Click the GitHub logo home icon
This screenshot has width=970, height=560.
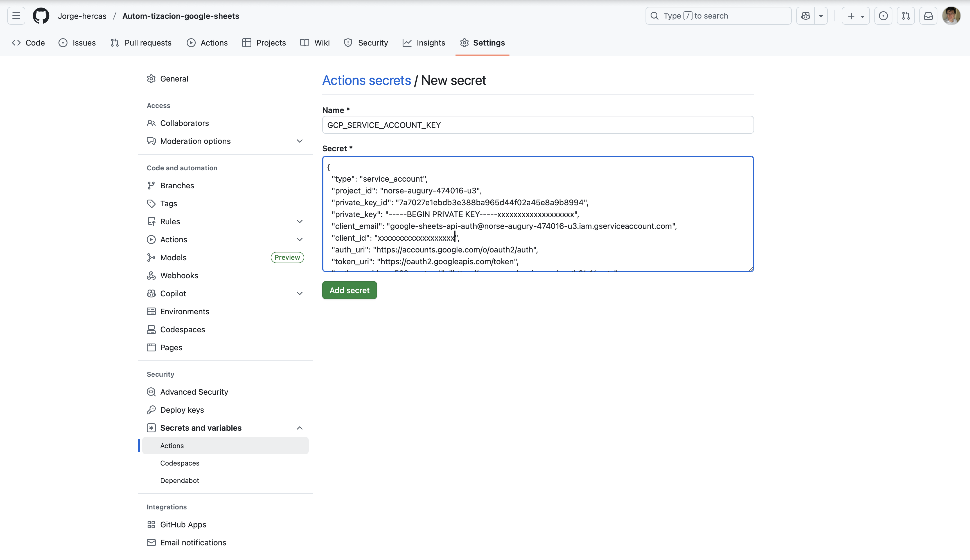(x=41, y=16)
